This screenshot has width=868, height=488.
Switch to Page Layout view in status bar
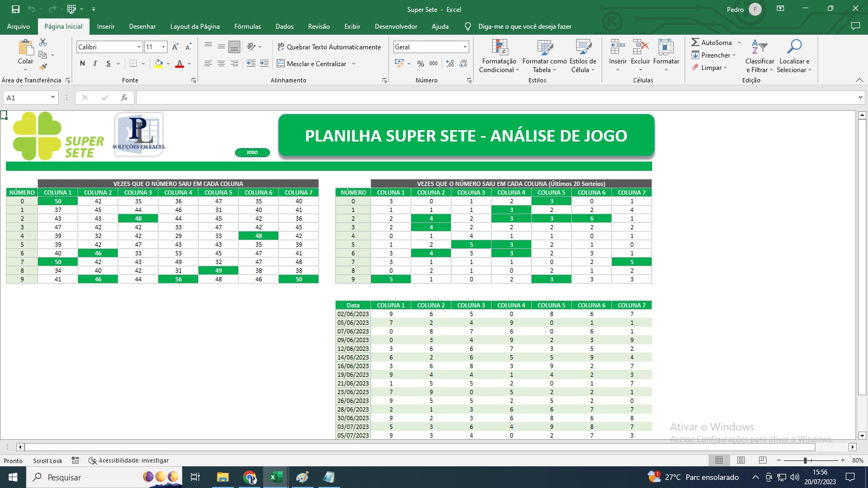pyautogui.click(x=741, y=460)
